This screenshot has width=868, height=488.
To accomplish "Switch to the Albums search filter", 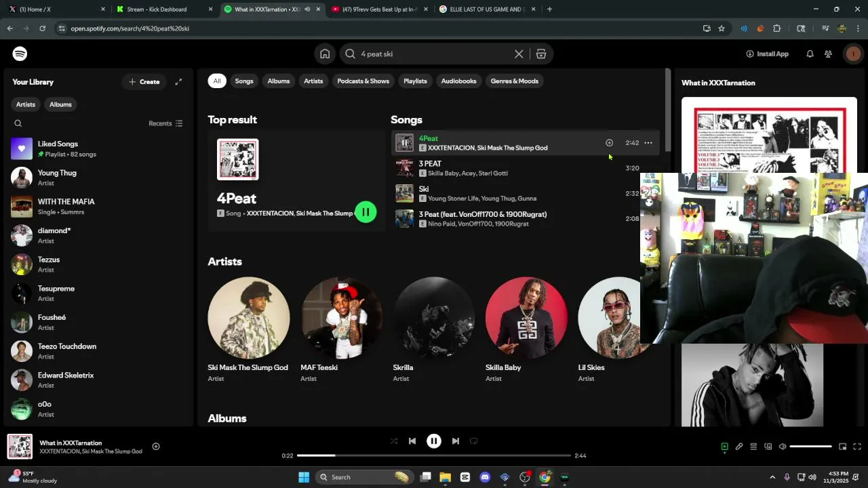I will coord(279,81).
